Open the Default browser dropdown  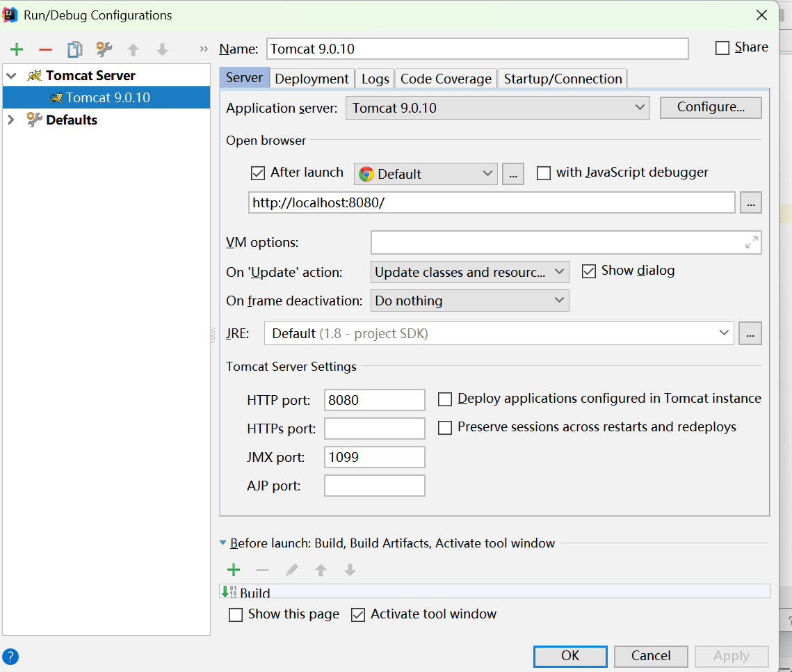pyautogui.click(x=426, y=174)
